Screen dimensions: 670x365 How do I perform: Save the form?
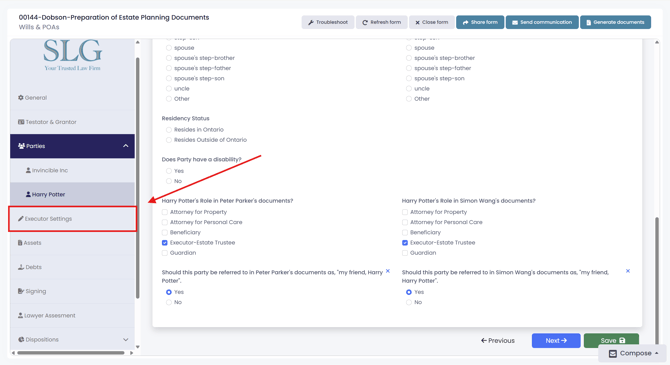tap(611, 341)
